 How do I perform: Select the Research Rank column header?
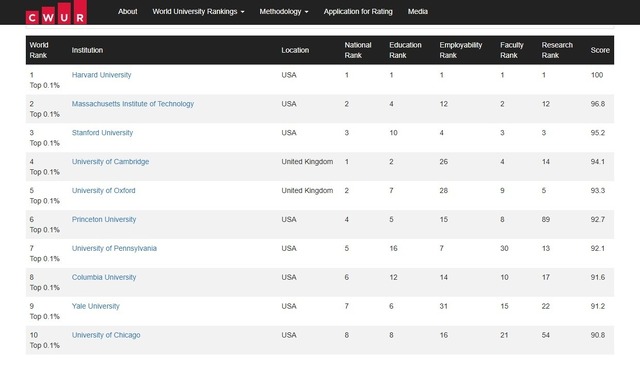pyautogui.click(x=557, y=50)
